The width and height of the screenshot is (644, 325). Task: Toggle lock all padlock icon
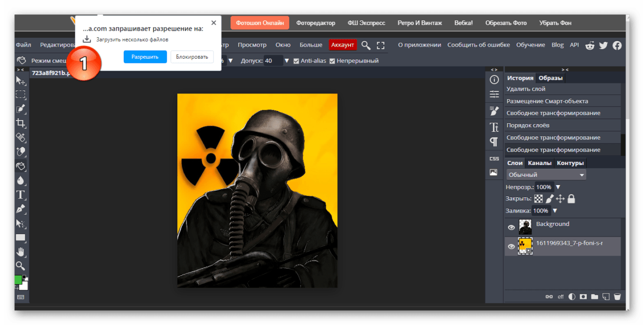pyautogui.click(x=571, y=199)
